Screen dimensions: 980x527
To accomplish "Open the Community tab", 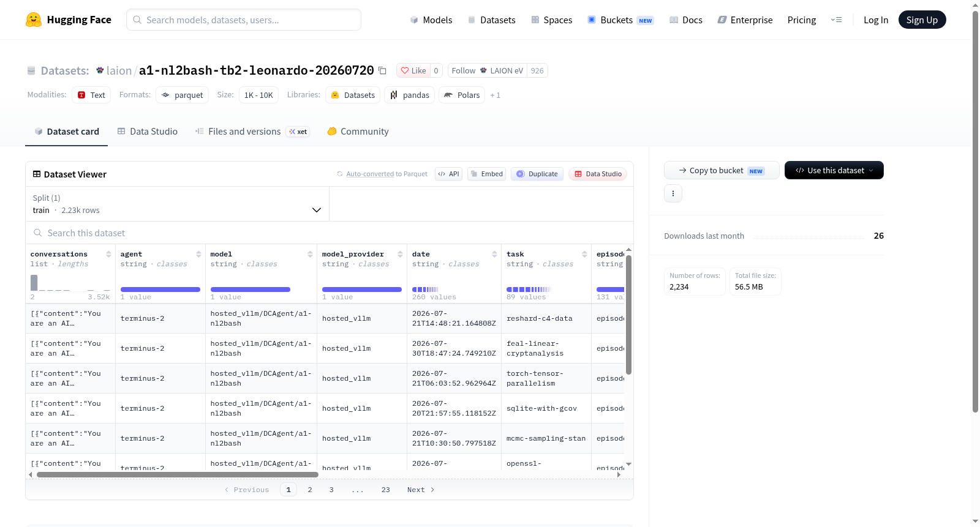I will 358,132.
